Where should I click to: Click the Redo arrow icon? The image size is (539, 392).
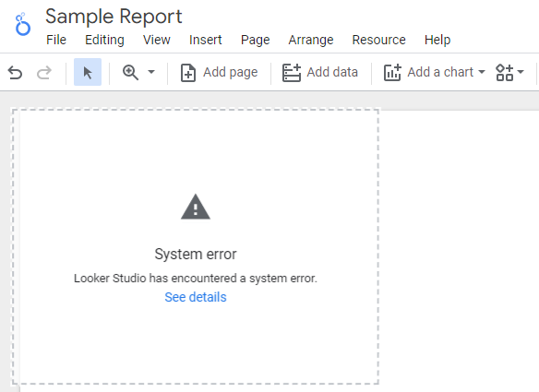[44, 73]
